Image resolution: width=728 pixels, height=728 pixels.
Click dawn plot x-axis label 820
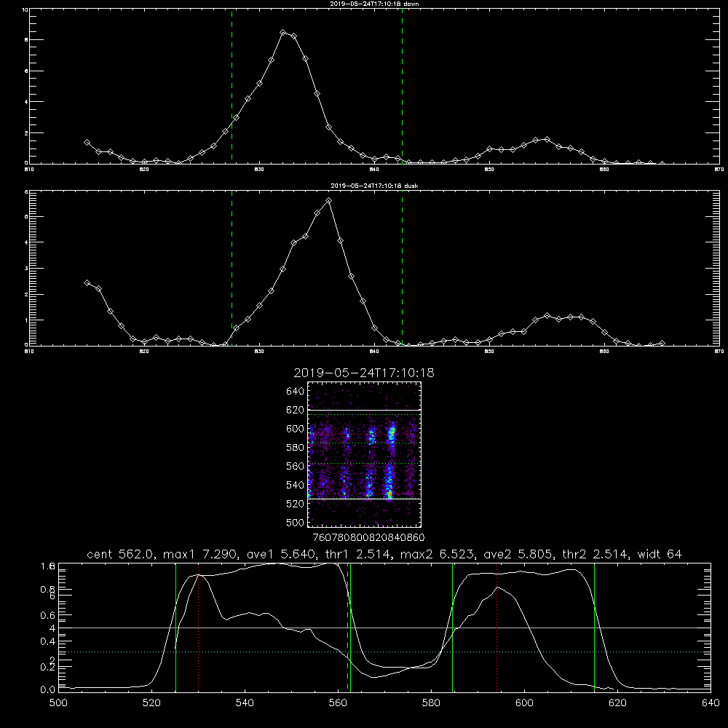(x=144, y=170)
